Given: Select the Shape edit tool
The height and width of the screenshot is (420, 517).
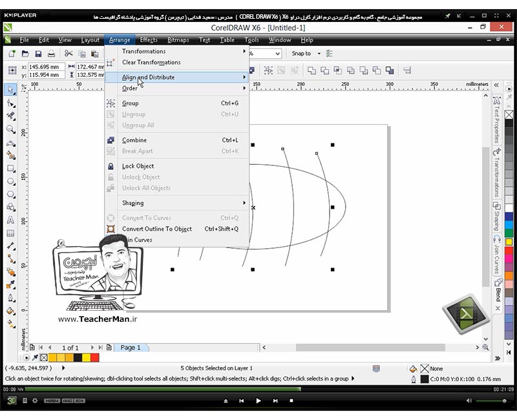Looking at the screenshot, I should point(10,103).
